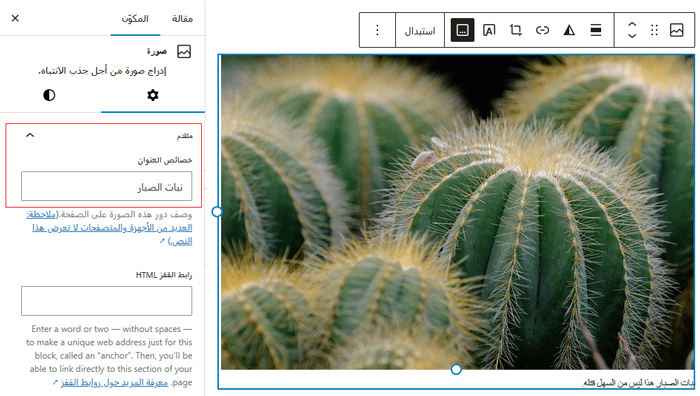Toggle the caption icon button
The width and height of the screenshot is (700, 396).
(462, 30)
